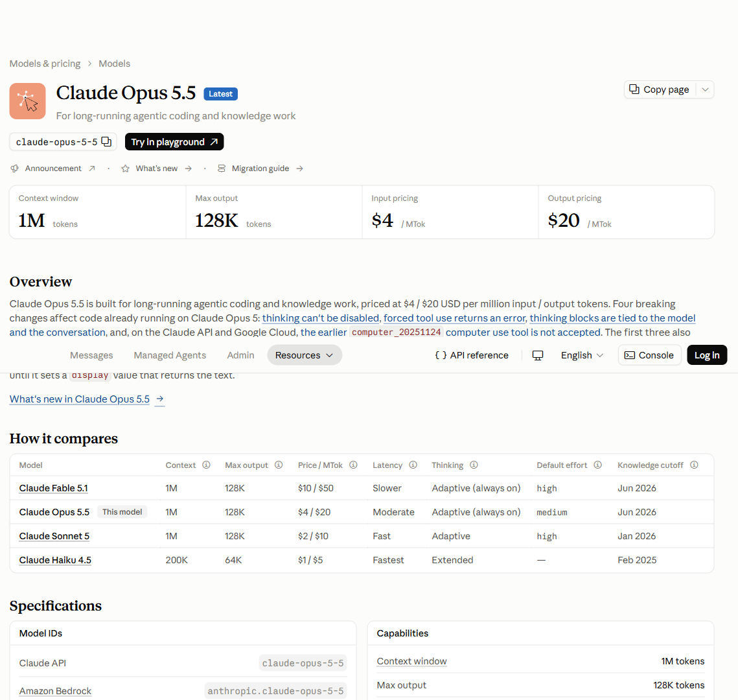This screenshot has height=700, width=738.
Task: Click the Migration guide icon
Action: coord(221,169)
